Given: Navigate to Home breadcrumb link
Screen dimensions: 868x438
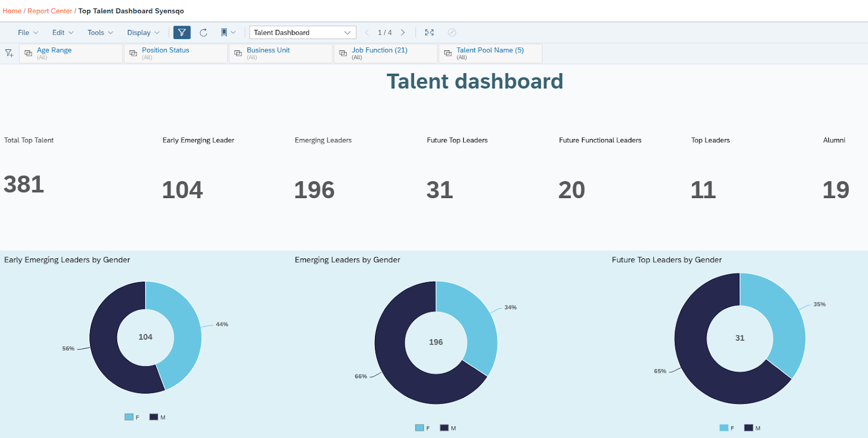Looking at the screenshot, I should pos(12,11).
